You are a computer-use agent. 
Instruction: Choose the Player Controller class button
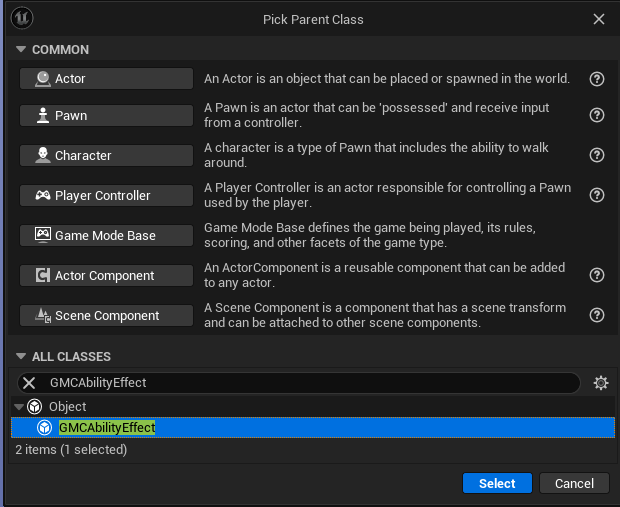[106, 195]
